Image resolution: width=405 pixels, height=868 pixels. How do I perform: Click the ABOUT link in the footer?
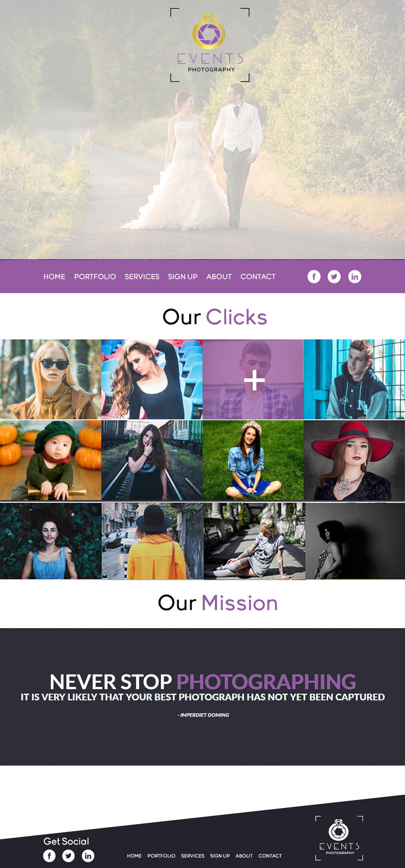click(244, 856)
